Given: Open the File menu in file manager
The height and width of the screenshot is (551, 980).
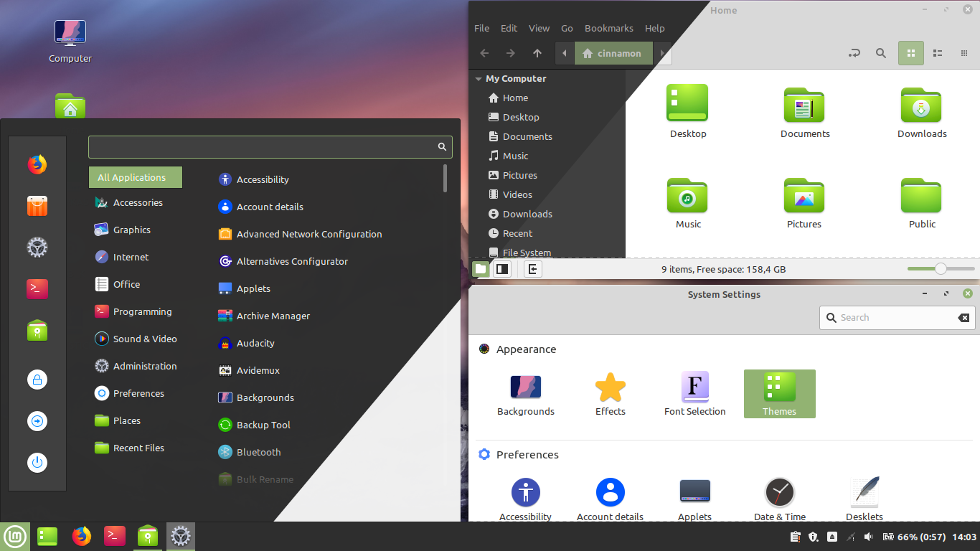Looking at the screenshot, I should (x=482, y=28).
